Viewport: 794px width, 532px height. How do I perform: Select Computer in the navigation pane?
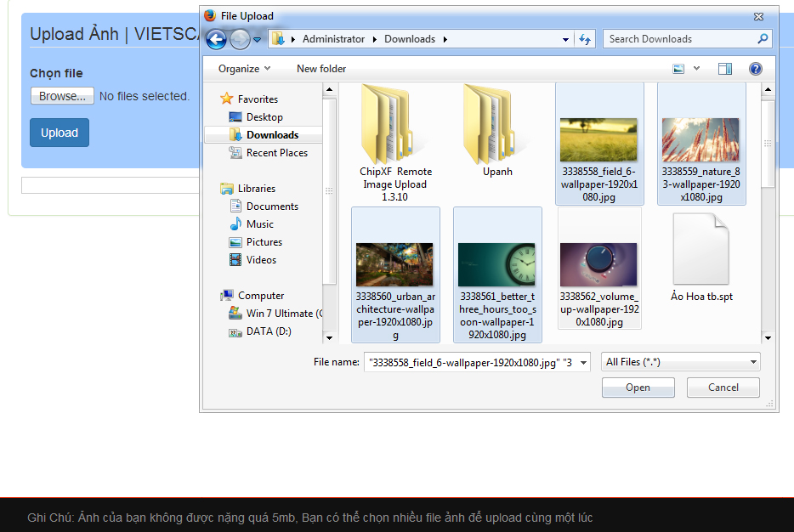point(261,296)
